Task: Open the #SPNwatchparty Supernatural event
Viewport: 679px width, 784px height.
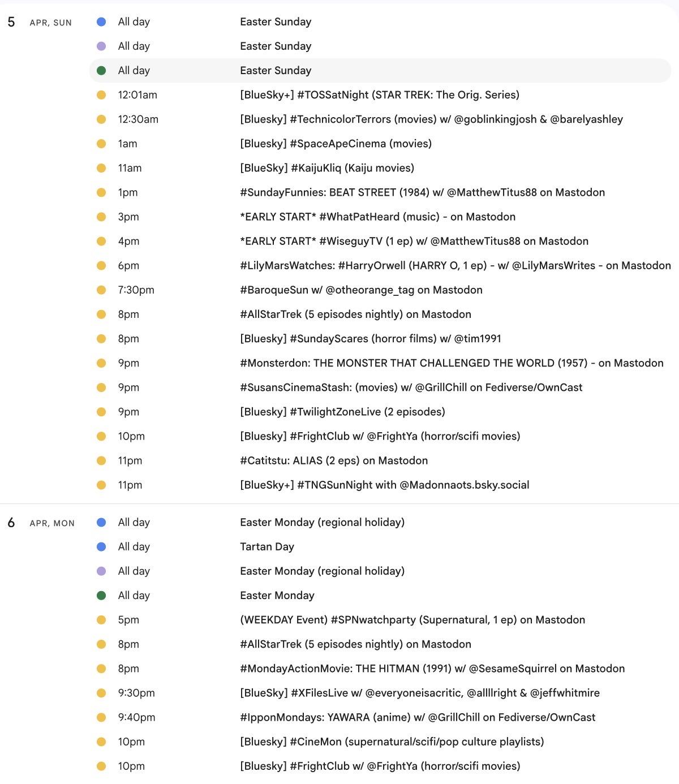Action: coord(412,620)
